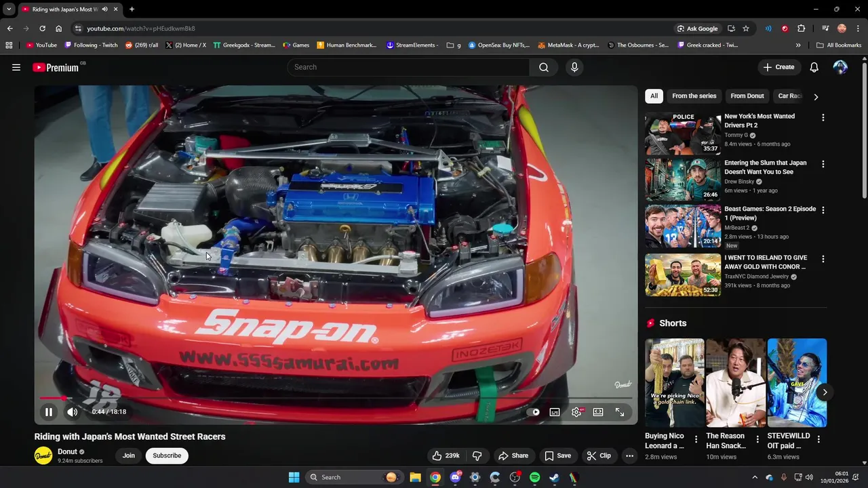Show more filter chips with arrow
This screenshot has width=868, height=488.
tap(816, 96)
